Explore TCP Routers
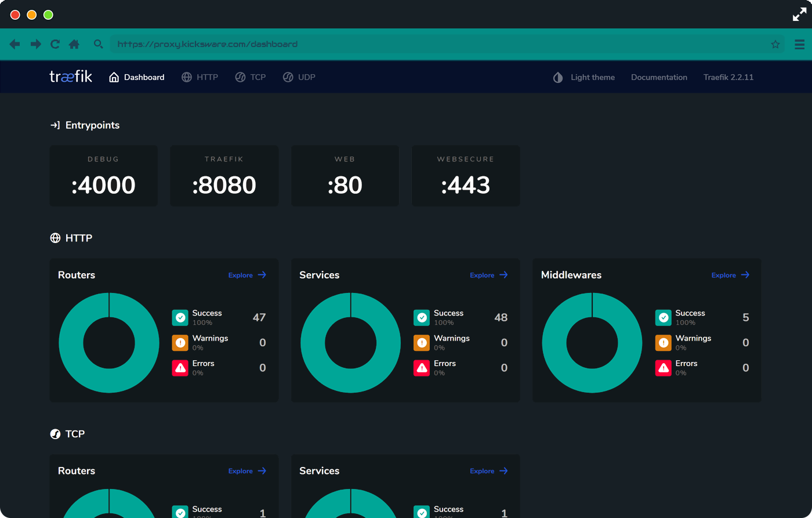812x518 pixels. (x=248, y=471)
